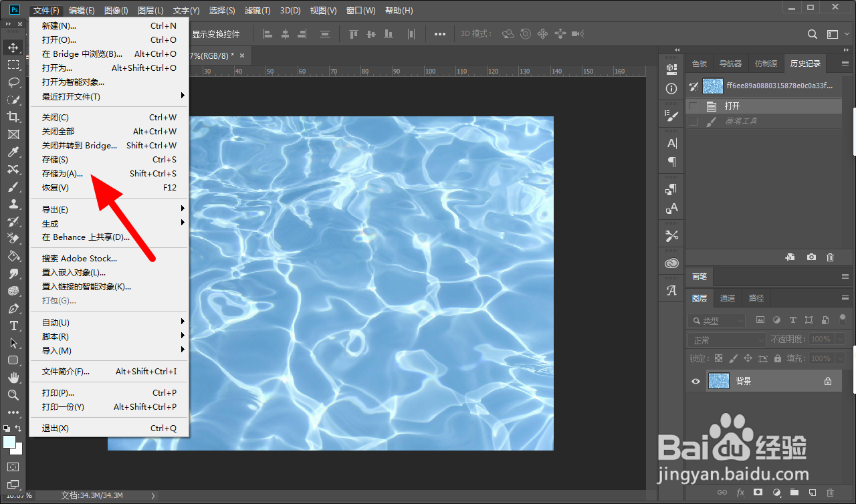Viewport: 856px width, 504px height.
Task: Open the 编辑(E) menu
Action: [82, 11]
